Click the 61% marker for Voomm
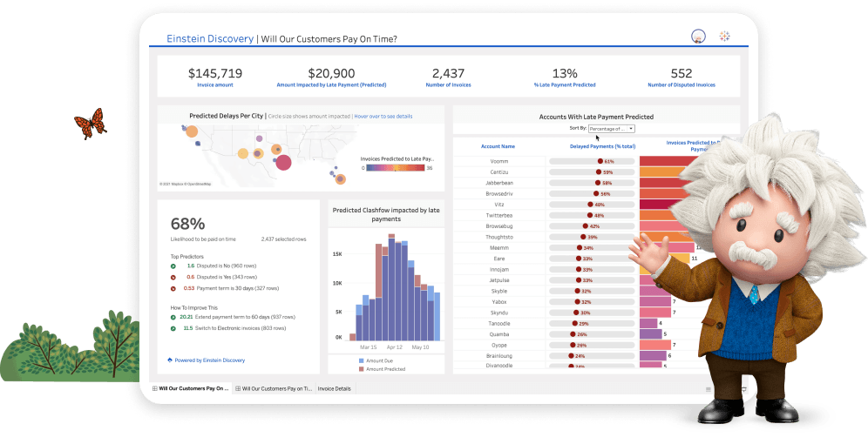Screen dimensions: 868x444 (600, 161)
